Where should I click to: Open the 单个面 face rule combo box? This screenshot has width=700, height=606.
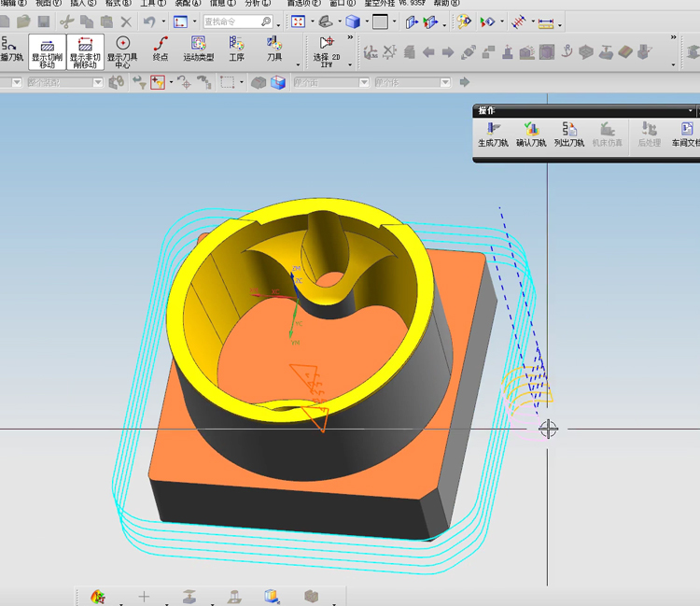click(331, 82)
